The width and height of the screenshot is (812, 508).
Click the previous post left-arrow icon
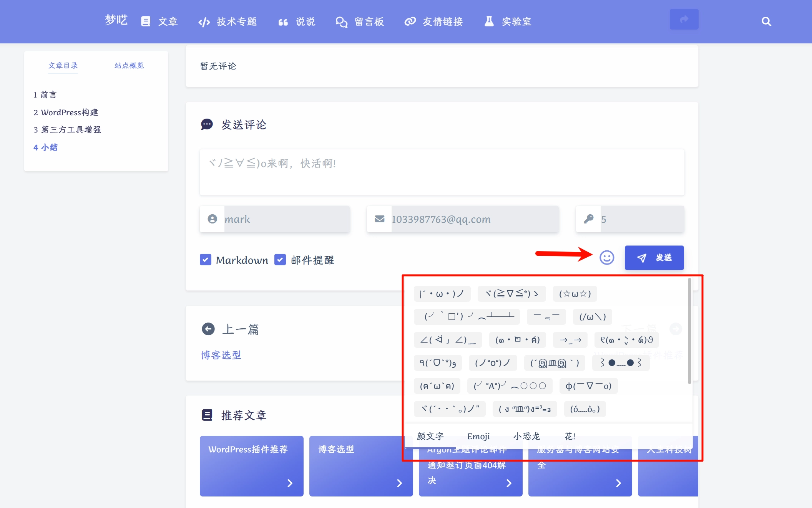(208, 329)
